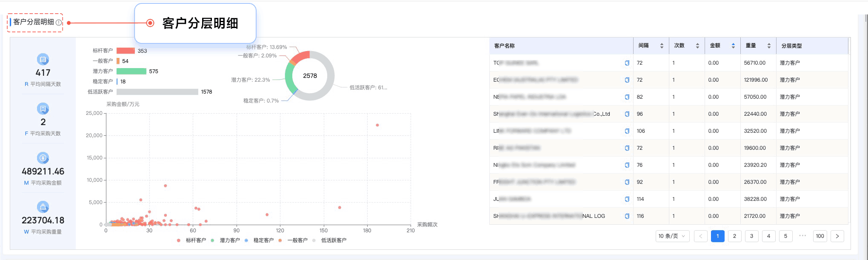Click the info icon beside 客户分层明细 title
The height and width of the screenshot is (260, 868).
(59, 23)
